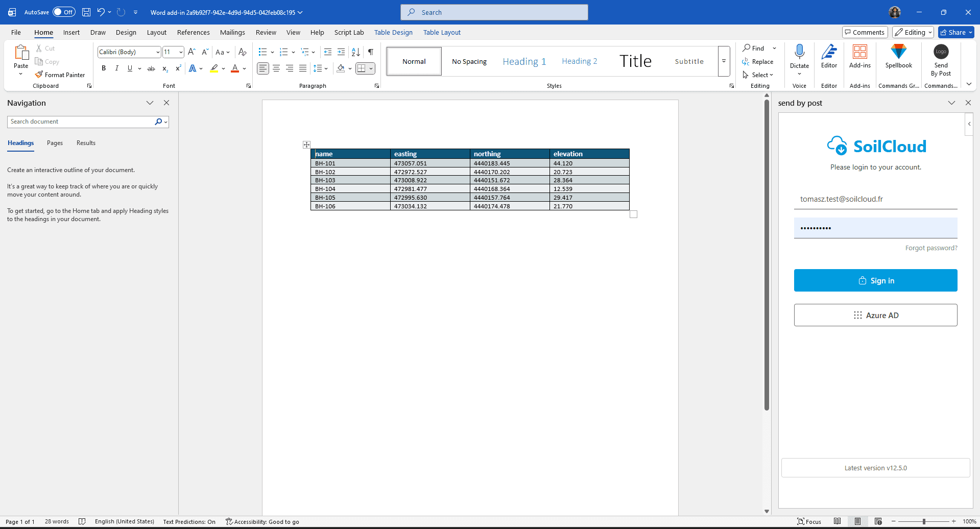
Task: Switch to Read Mode view icon
Action: click(837, 521)
